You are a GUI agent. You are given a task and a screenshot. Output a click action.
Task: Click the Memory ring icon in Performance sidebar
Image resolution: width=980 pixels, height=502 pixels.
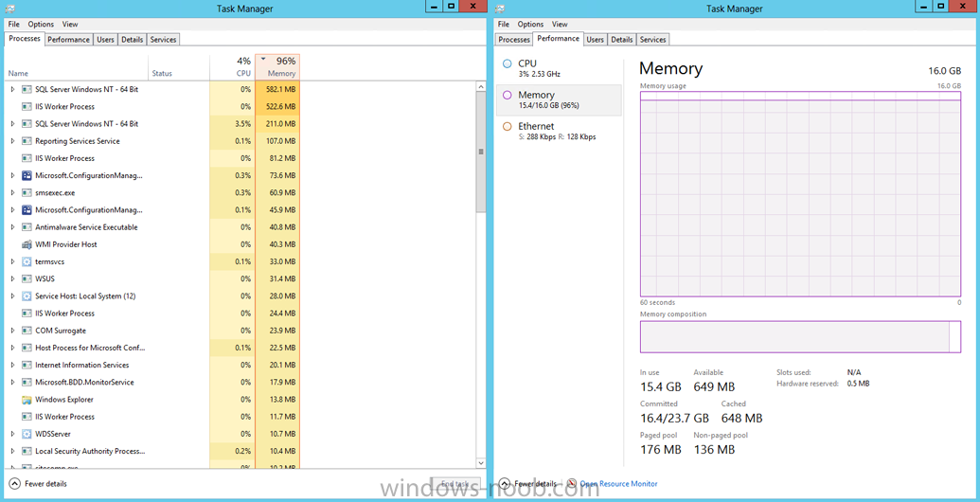(x=507, y=95)
